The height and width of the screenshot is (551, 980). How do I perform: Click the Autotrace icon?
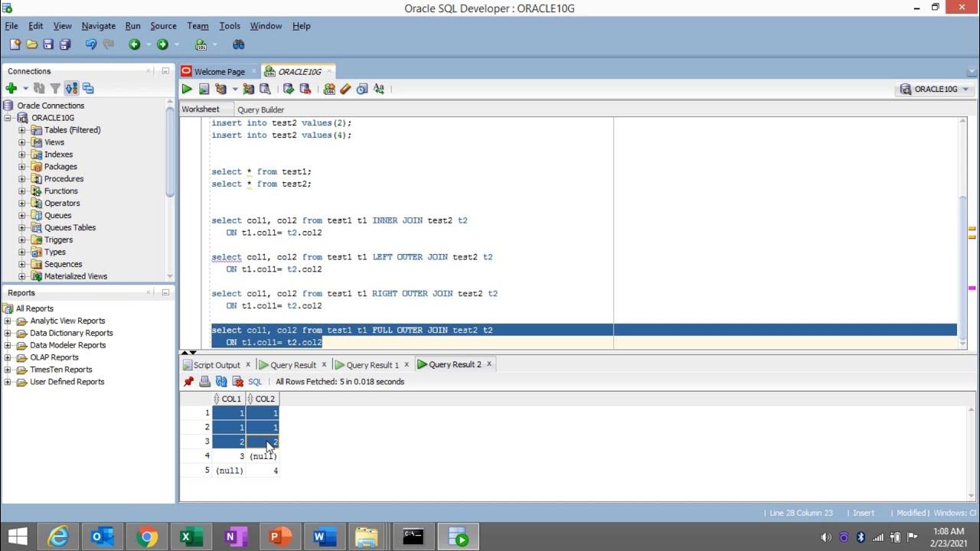pos(248,89)
